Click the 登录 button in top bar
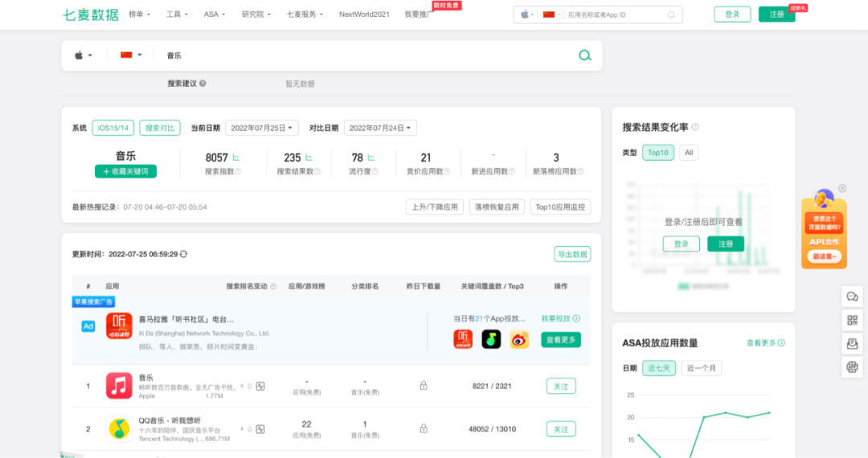Screen dimensions: 868x458 [x=732, y=14]
